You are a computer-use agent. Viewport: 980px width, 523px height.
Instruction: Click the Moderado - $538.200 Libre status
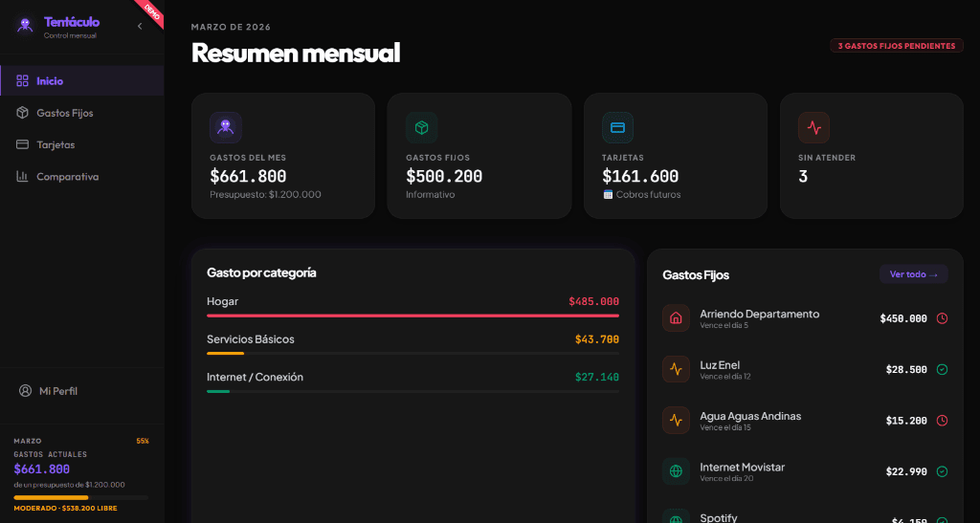(x=66, y=509)
